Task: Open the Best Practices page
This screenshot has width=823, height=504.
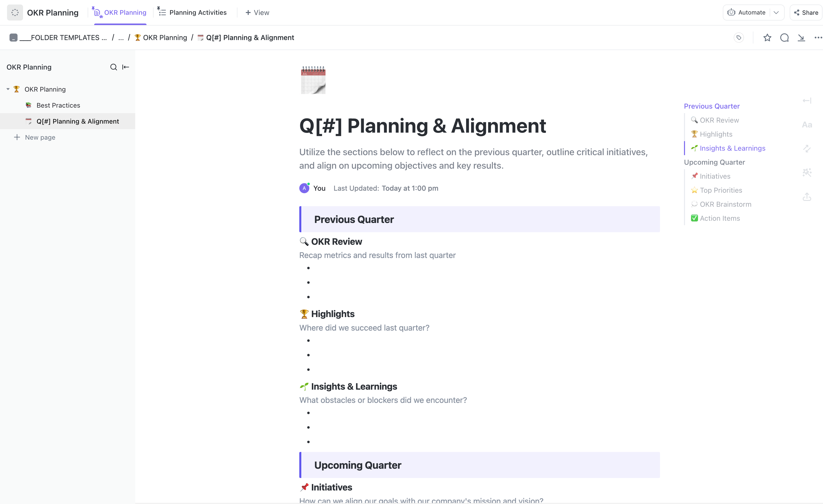Action: pyautogui.click(x=58, y=105)
